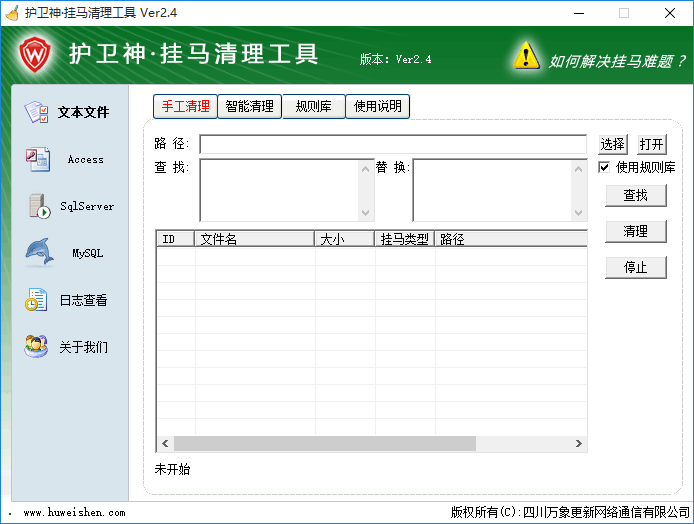Focus the 查找 text area

tap(280, 190)
